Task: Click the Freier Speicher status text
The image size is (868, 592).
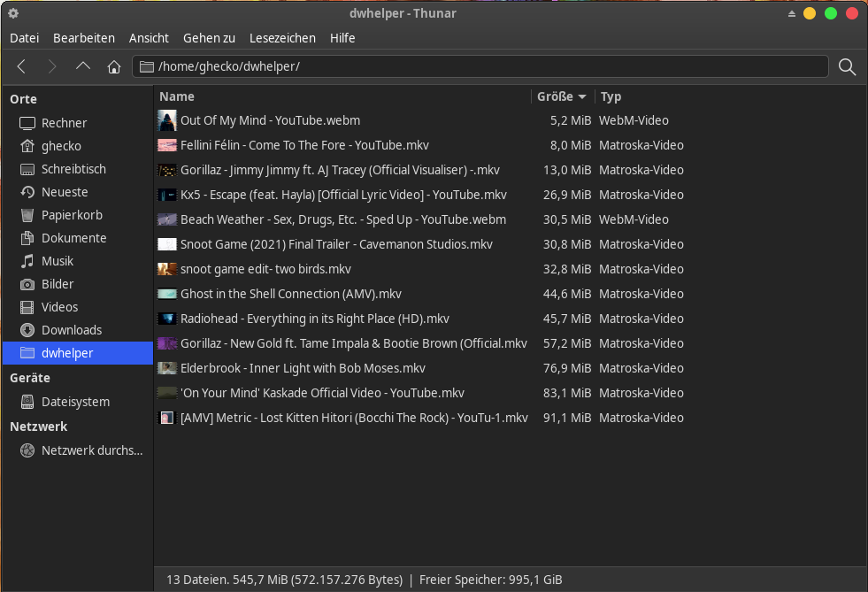Action: pyautogui.click(x=490, y=580)
